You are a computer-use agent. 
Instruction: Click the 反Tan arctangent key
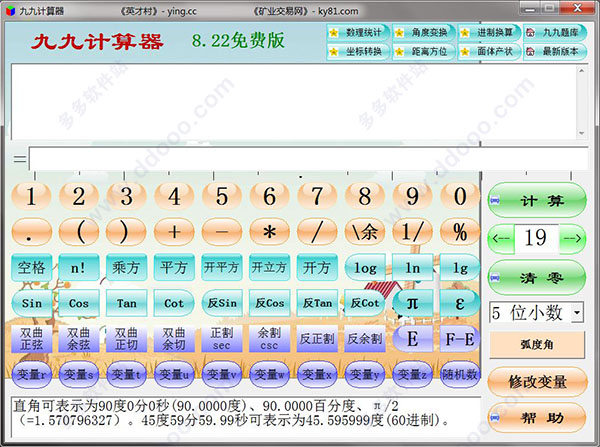[x=317, y=303]
